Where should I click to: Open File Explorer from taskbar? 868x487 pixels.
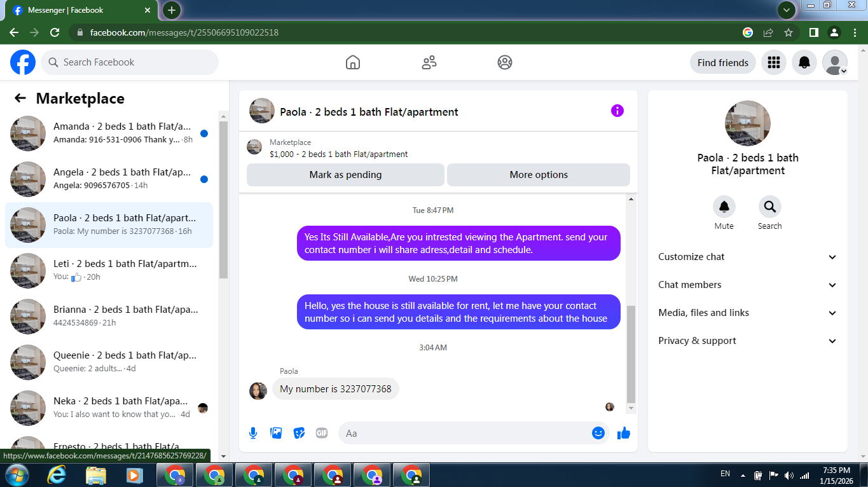pos(96,475)
